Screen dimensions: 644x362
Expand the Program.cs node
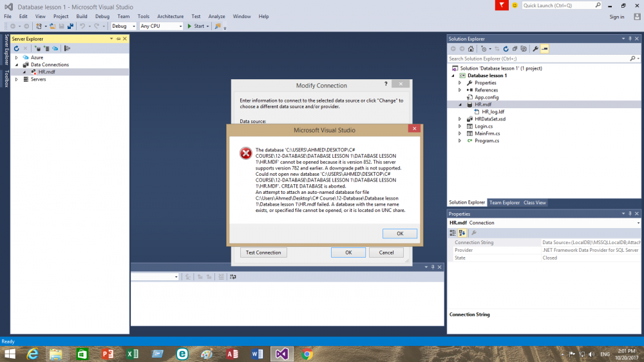[460, 141]
